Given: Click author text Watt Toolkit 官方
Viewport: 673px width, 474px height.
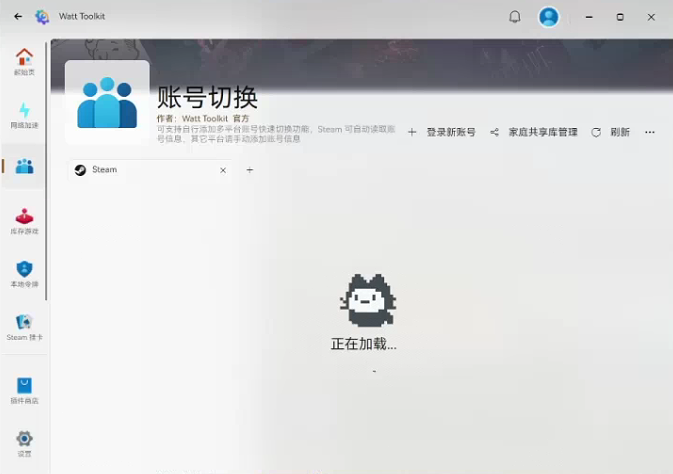Looking at the screenshot, I should coord(215,118).
